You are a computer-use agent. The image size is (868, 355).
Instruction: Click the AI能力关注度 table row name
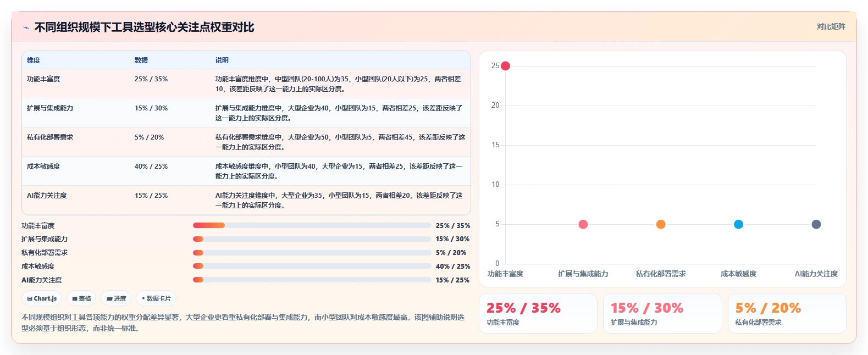[x=47, y=196]
